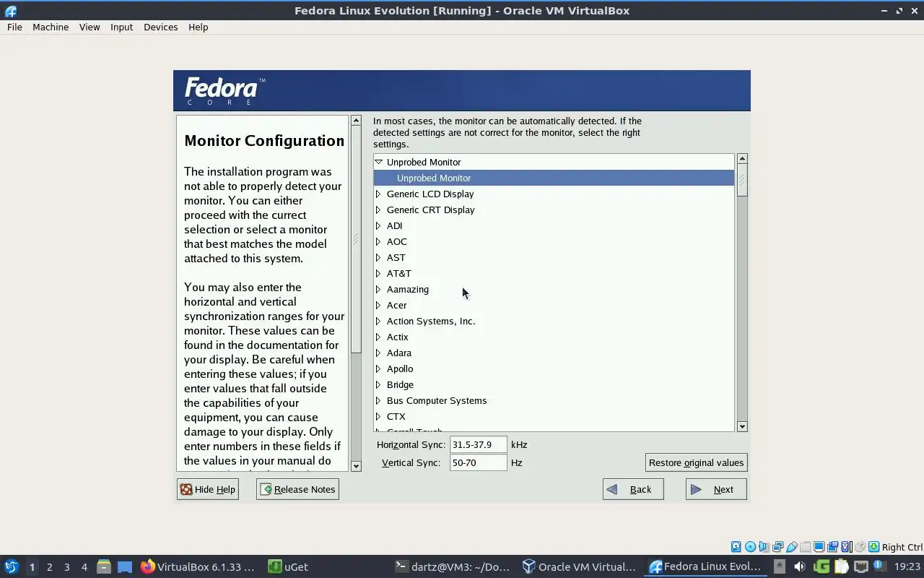Image resolution: width=924 pixels, height=578 pixels.
Task: Expand the AST monitor group
Action: pos(378,257)
